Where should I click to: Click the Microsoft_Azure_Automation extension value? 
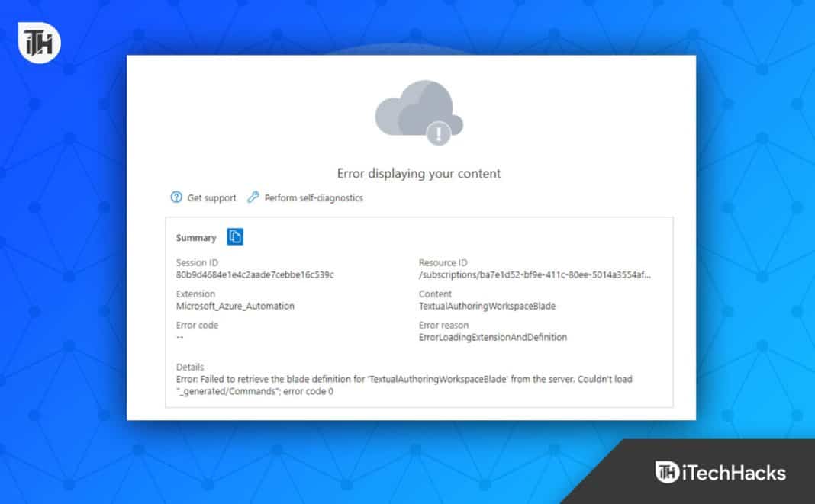(235, 306)
